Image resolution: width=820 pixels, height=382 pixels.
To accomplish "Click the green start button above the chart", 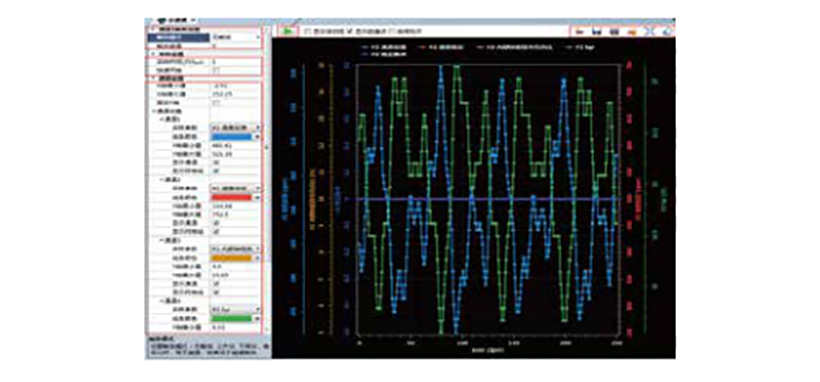I will 287,31.
